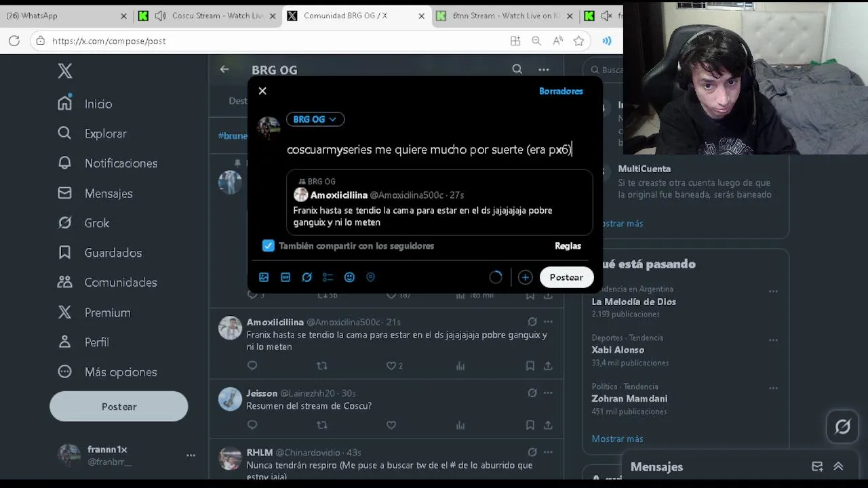Open Más opciones in sidebar
This screenshot has width=868, height=488.
[107, 372]
